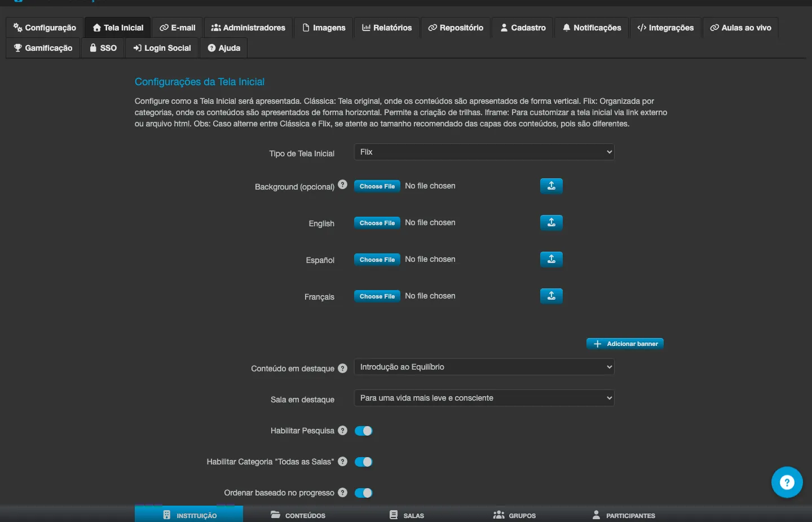
Task: Click the Español row upload icon
Action: point(551,259)
